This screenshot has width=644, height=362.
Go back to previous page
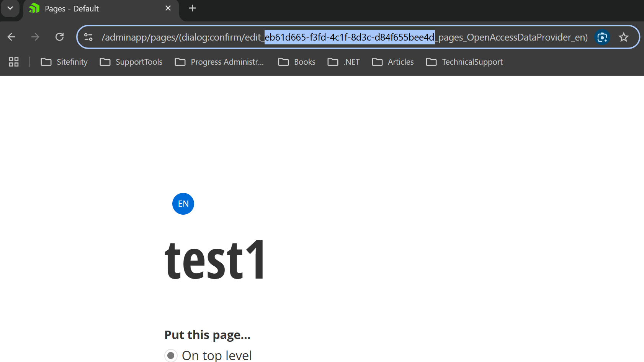point(11,37)
